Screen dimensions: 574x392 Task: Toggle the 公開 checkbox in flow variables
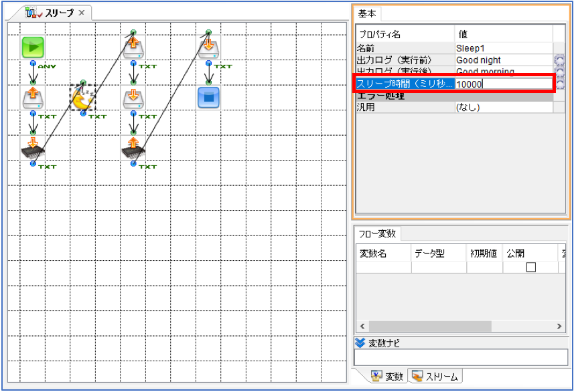coord(531,268)
